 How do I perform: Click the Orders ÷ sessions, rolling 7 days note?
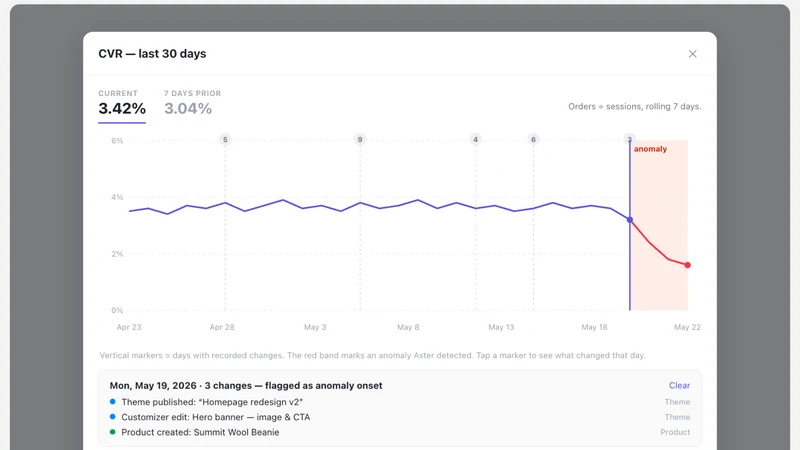coord(635,106)
